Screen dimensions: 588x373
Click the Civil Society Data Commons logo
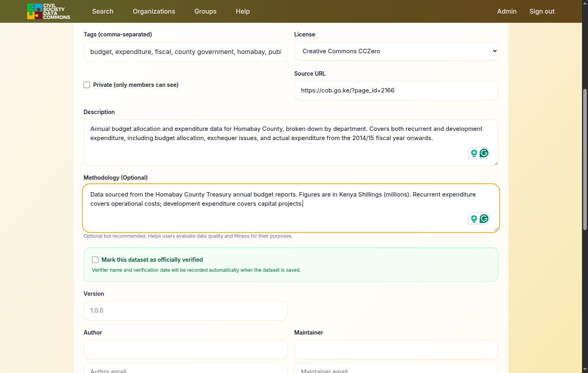click(x=48, y=11)
